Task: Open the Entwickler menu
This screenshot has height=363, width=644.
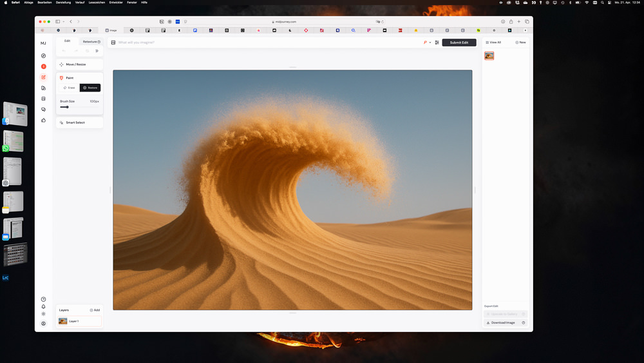Action: click(x=116, y=3)
